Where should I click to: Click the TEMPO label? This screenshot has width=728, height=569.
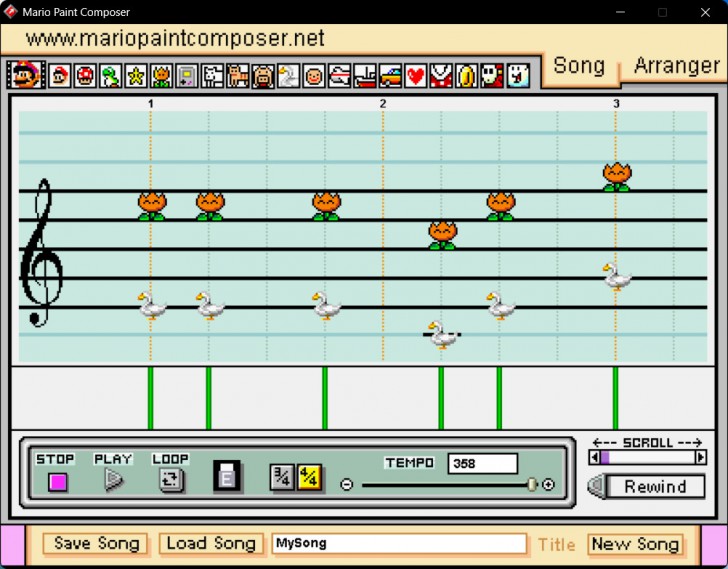[410, 463]
